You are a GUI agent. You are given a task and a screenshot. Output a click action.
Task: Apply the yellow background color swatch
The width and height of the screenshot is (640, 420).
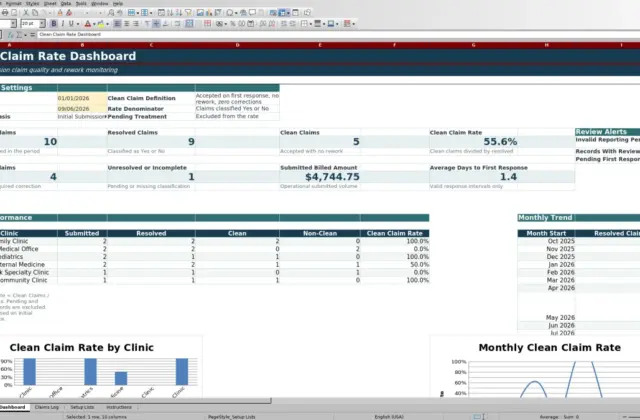point(101,24)
